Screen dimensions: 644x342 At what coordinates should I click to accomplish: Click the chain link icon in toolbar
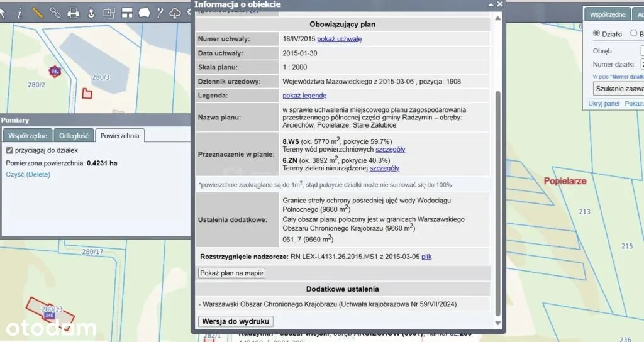tap(55, 13)
